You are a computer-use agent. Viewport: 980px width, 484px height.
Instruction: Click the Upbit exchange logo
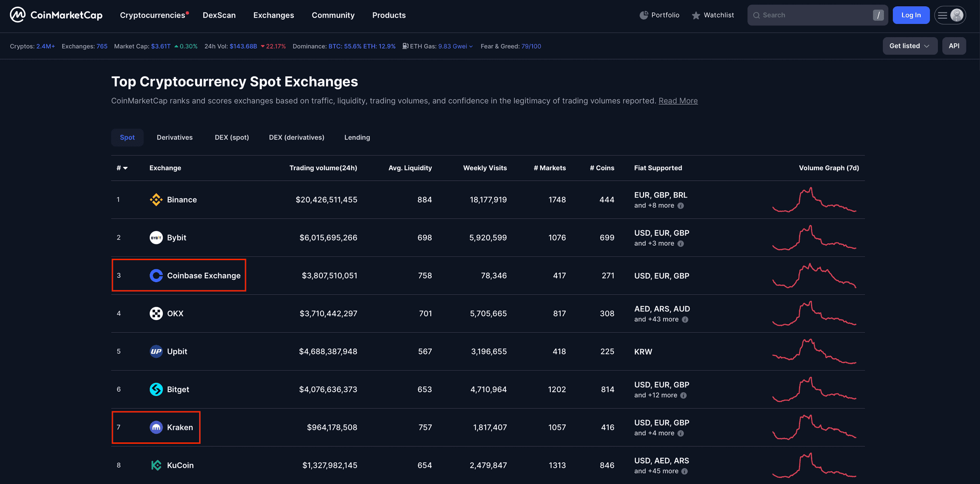[x=156, y=352]
